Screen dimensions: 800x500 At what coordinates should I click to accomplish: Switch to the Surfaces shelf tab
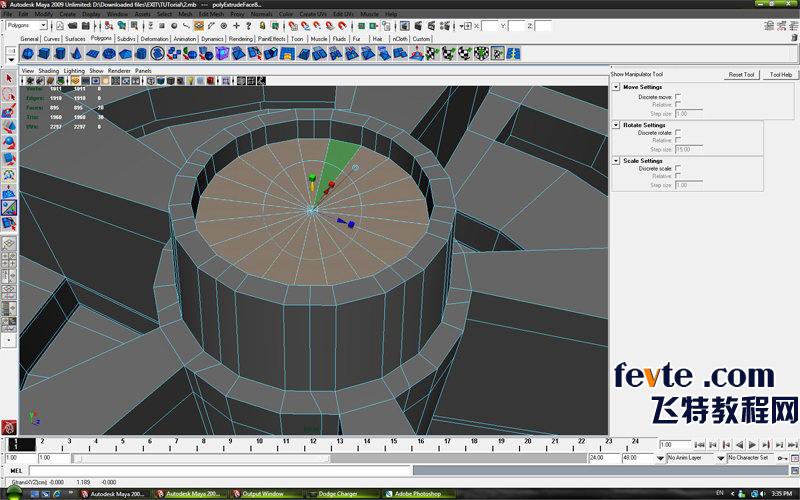pyautogui.click(x=75, y=39)
